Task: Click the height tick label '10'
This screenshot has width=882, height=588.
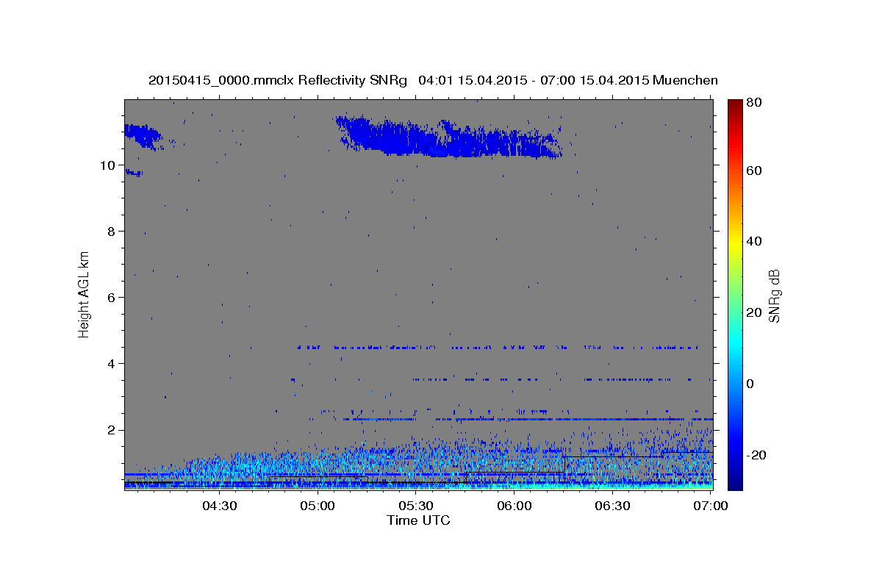Action: [x=107, y=165]
